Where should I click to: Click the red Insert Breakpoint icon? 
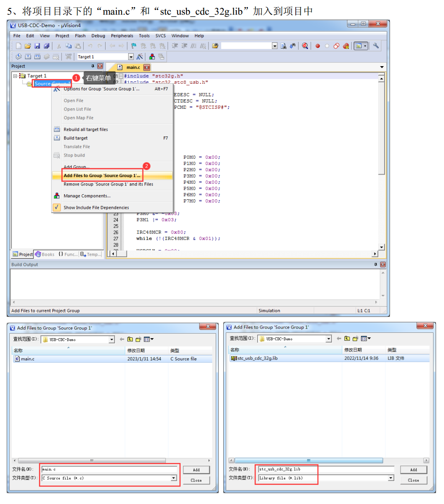click(318, 46)
